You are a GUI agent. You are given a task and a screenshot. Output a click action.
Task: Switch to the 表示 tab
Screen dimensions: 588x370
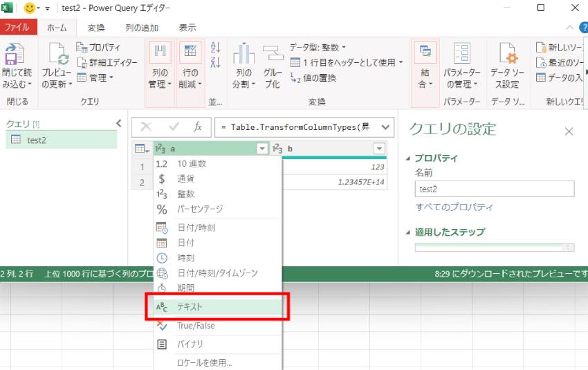click(187, 28)
